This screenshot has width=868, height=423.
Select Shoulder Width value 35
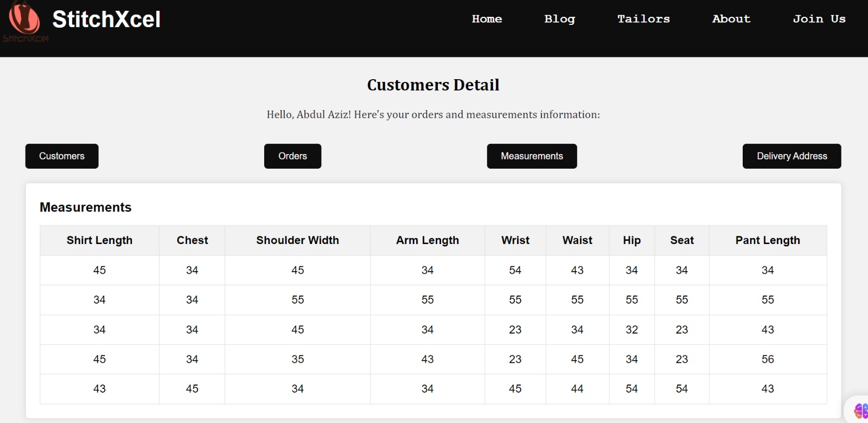(297, 359)
